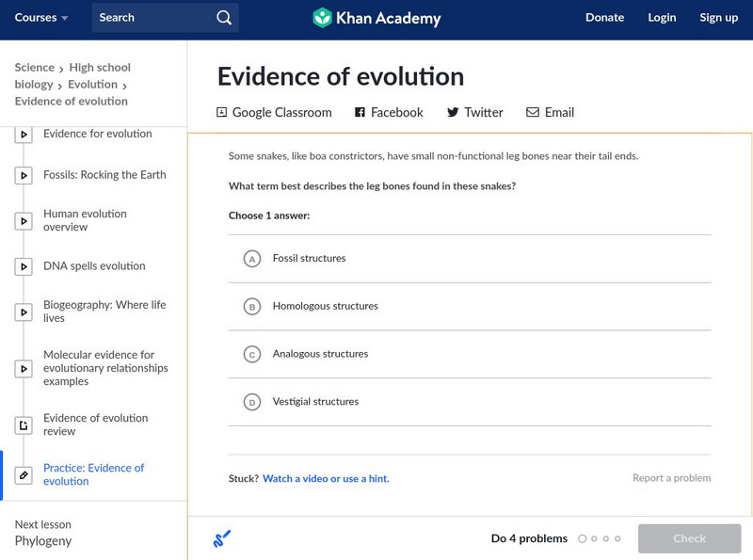Open the article icon for Evidence of evolution review
Screen dimensions: 753x560
[23, 424]
